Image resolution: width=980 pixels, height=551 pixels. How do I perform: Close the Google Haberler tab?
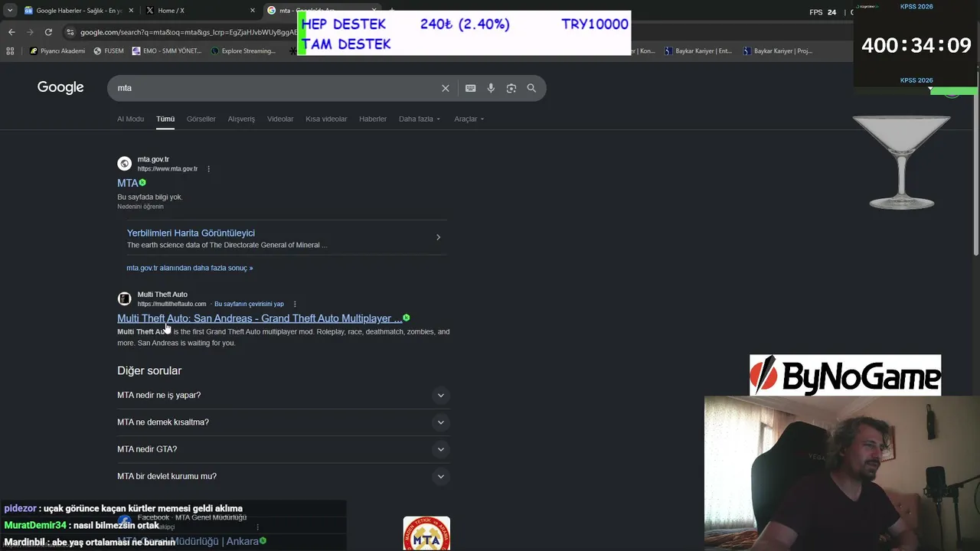(131, 11)
